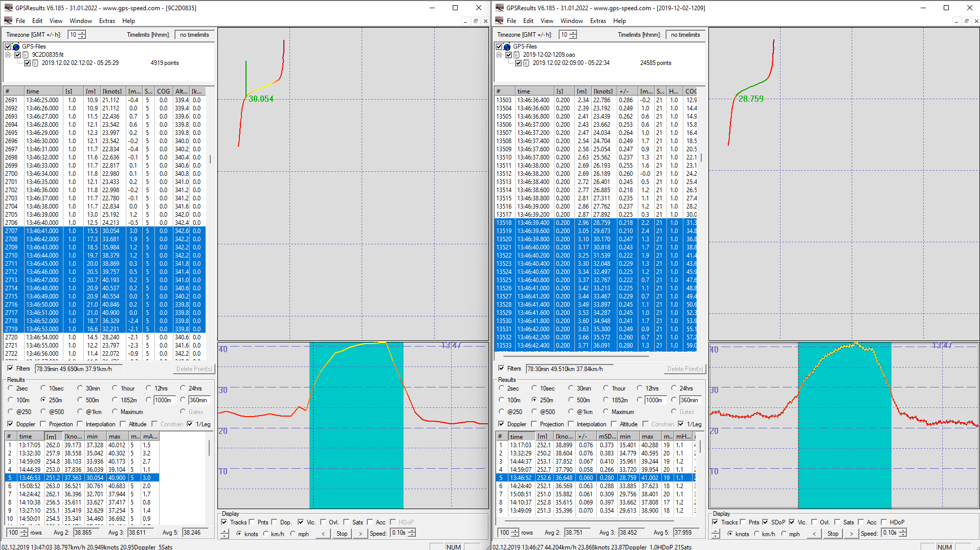Click Delete Point(s) button in right window
This screenshot has width=980, height=550.
pos(685,369)
